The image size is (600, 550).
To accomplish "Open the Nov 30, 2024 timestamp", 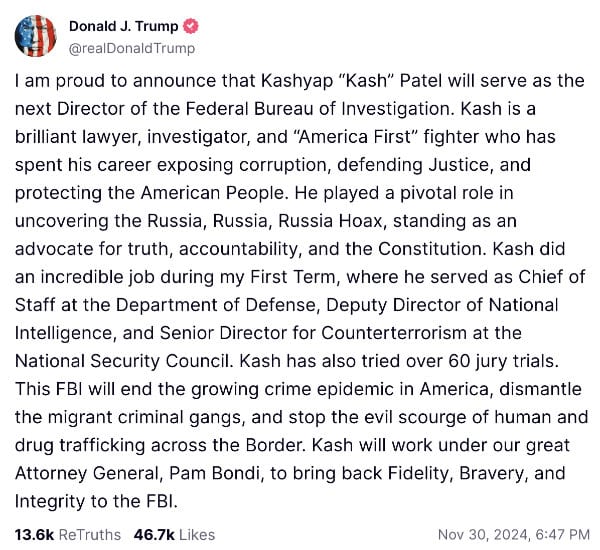I will pyautogui.click(x=514, y=534).
